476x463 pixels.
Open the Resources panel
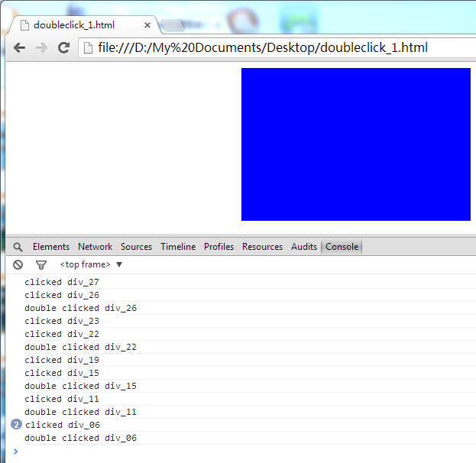[262, 247]
